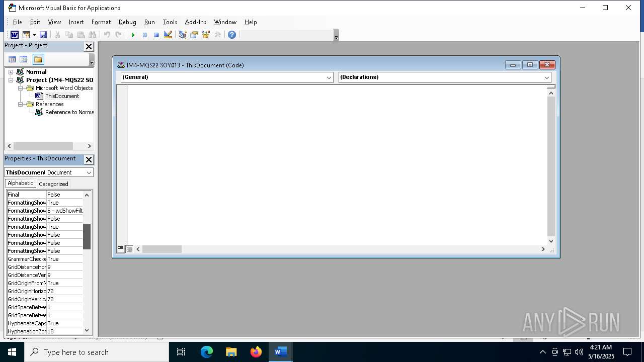Screen dimensions: 644x362
Task: Open the Edit menu
Action: 35,22
